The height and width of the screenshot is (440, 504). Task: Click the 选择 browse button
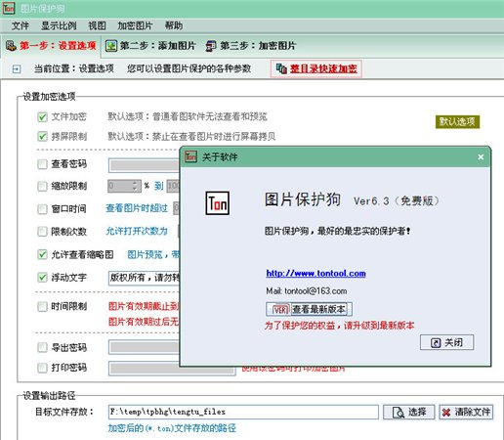tap(409, 412)
